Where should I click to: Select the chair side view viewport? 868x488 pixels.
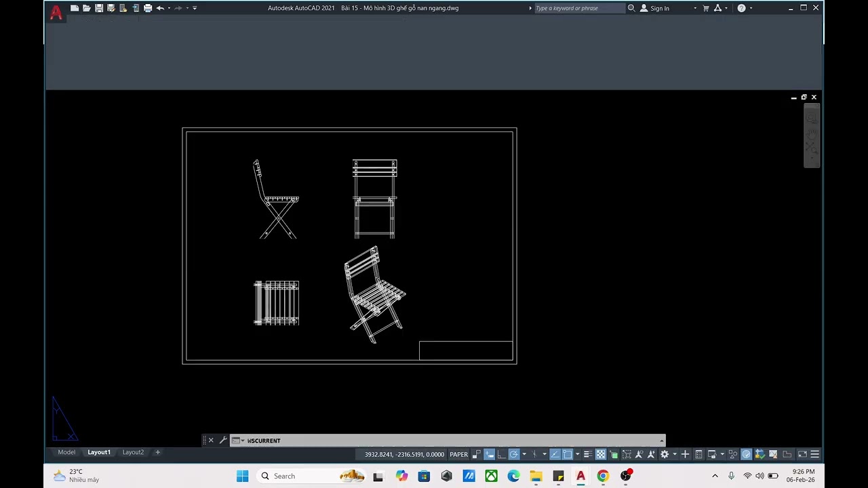[276, 199]
